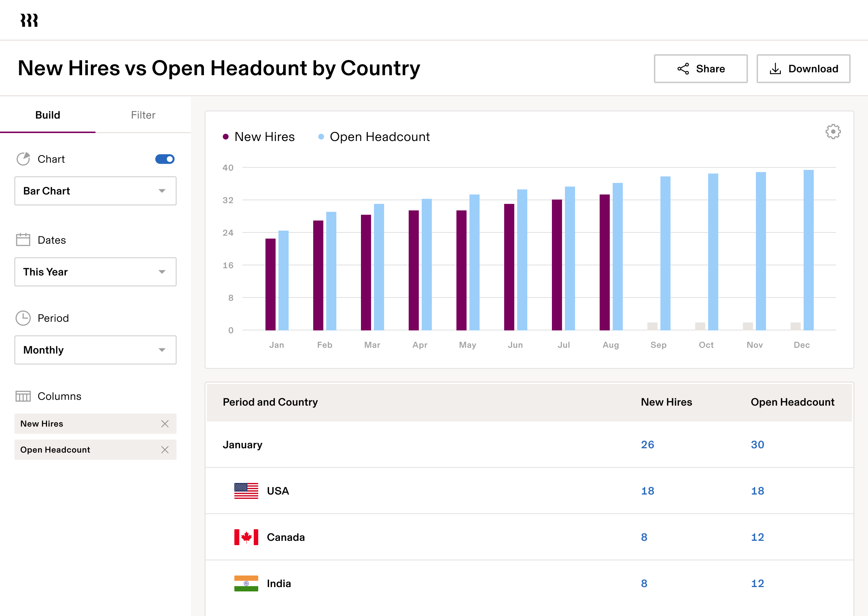Click the Share button
Image resolution: width=868 pixels, height=616 pixels.
[700, 69]
